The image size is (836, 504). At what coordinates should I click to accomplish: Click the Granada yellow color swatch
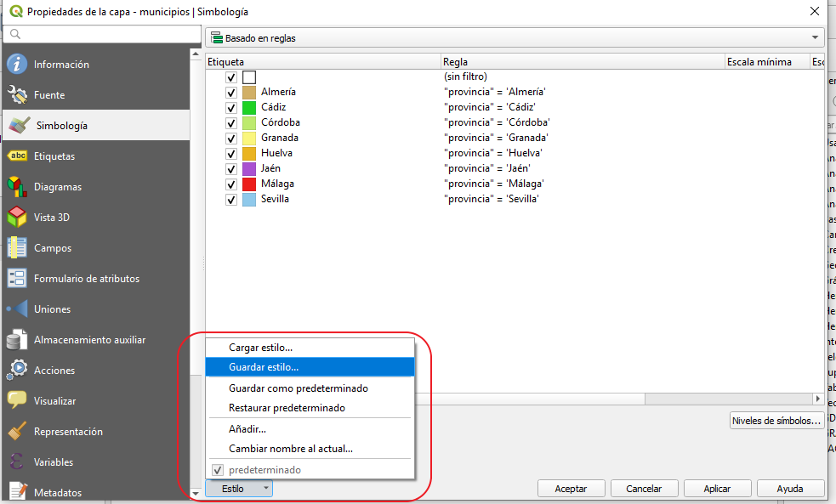[x=249, y=139]
